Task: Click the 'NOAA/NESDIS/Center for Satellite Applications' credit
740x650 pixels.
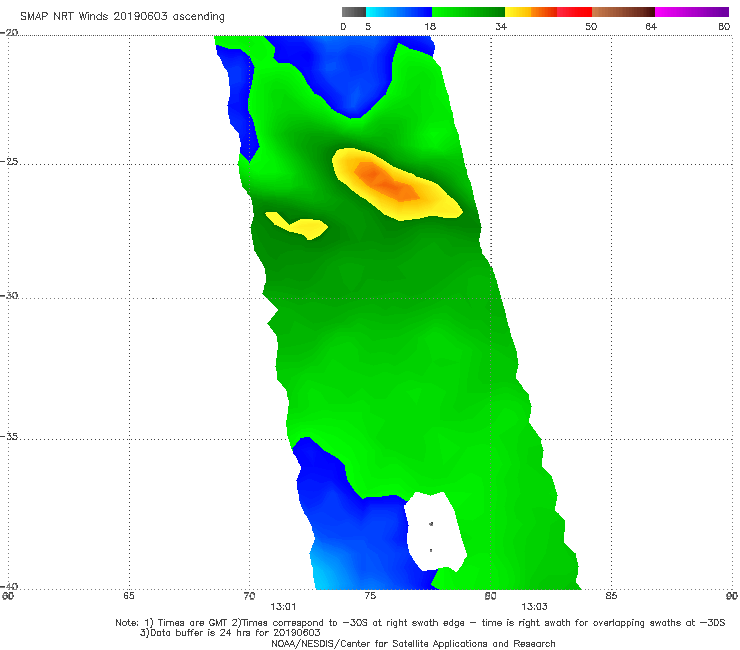Action: point(413,644)
